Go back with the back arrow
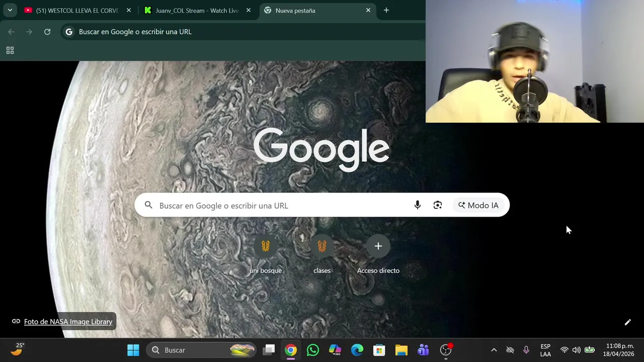The image size is (644, 362). click(11, 32)
